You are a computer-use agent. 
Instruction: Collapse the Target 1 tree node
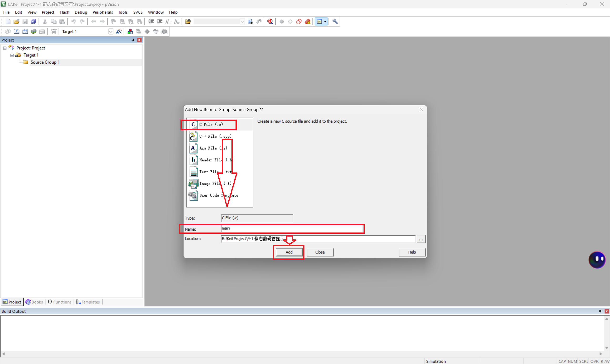tap(12, 55)
